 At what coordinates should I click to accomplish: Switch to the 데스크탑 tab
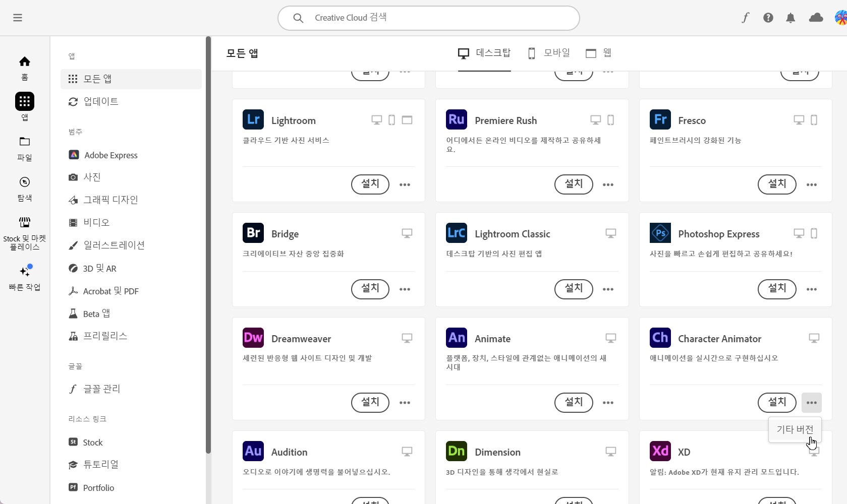click(484, 53)
